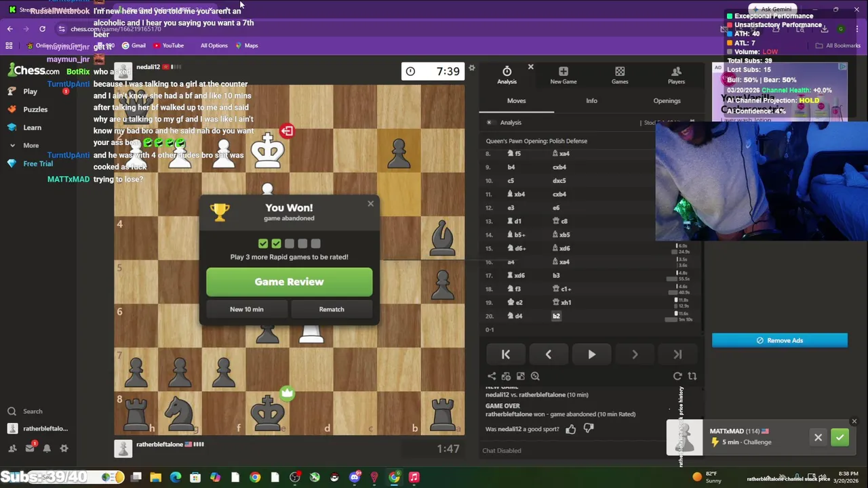
Task: Click the board settings gear near clock
Action: tap(471, 68)
